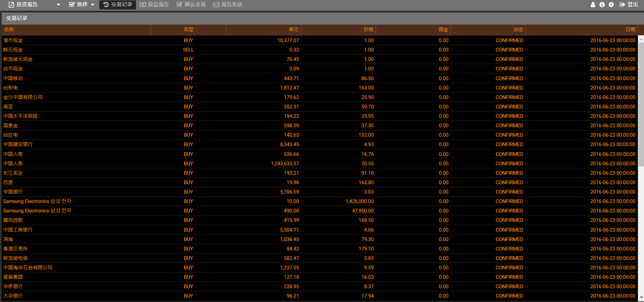Click the 86.50 price cell for 中国移动

tap(368, 78)
